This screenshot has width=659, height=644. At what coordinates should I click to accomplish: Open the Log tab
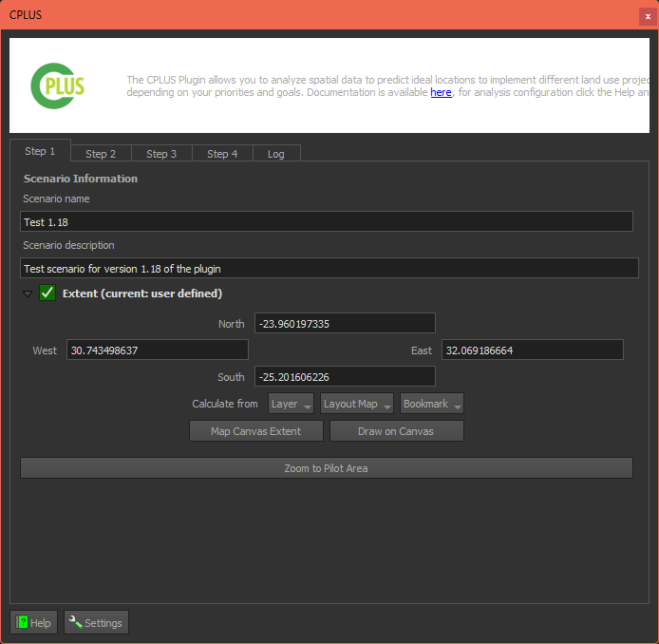coord(276,154)
